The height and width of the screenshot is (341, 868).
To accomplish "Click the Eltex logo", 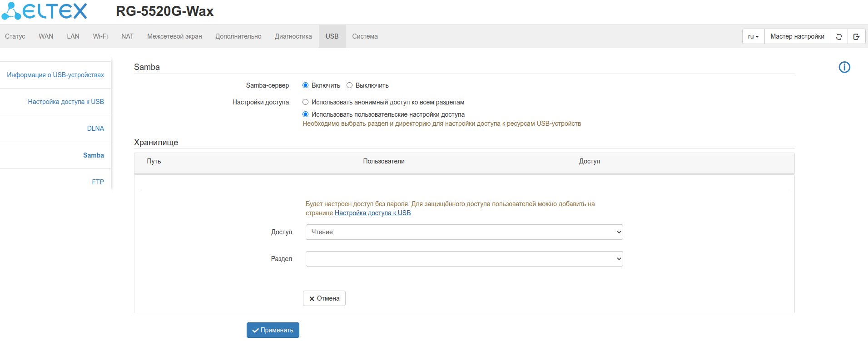I will pos(45,11).
